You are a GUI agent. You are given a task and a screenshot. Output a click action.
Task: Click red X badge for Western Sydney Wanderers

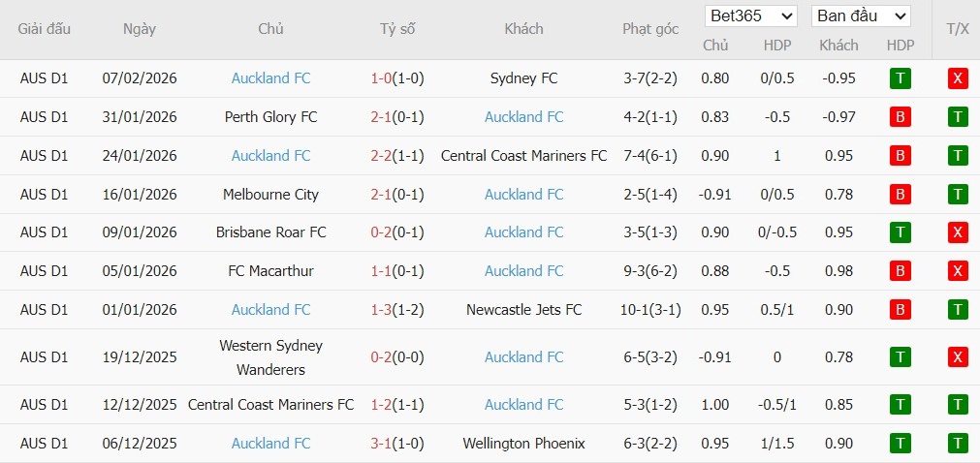point(958,357)
